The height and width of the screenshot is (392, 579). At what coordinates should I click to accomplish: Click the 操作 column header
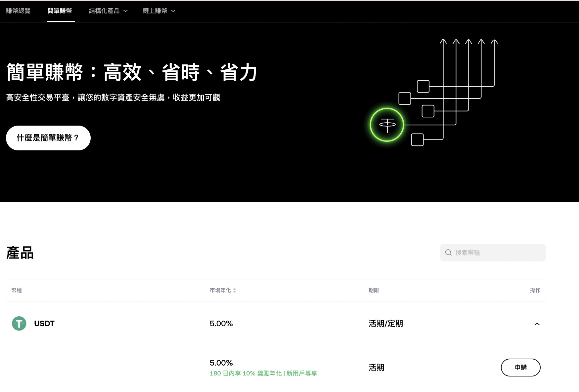tap(535, 291)
